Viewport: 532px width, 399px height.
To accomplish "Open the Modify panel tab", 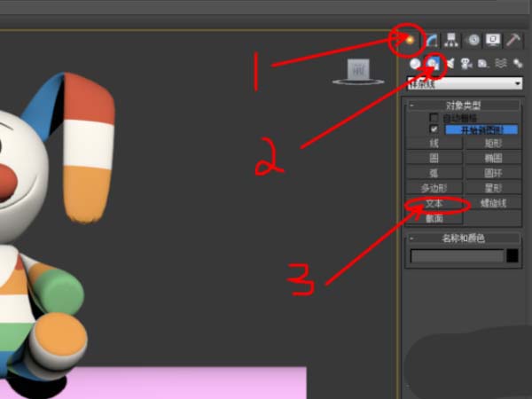I will (432, 41).
